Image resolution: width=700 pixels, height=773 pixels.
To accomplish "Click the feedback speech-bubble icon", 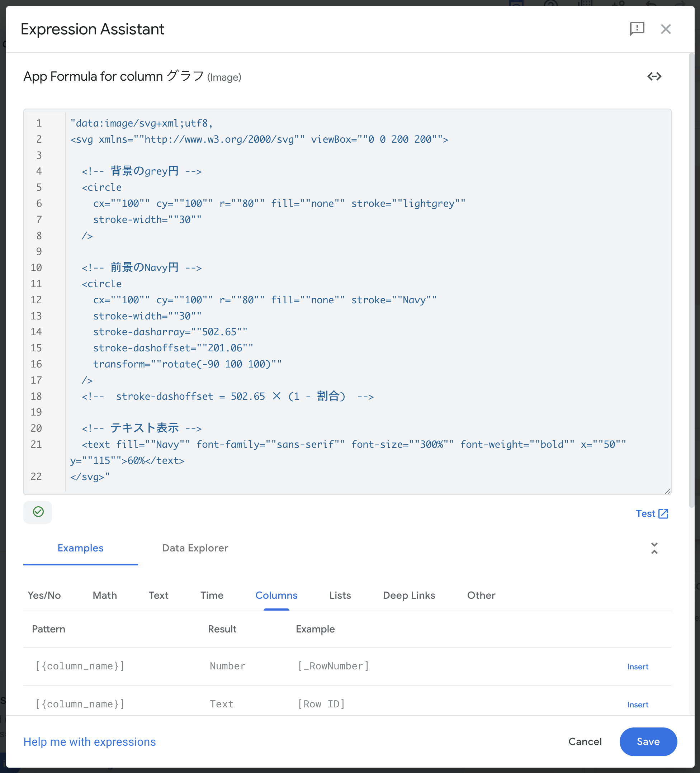I will (x=637, y=29).
